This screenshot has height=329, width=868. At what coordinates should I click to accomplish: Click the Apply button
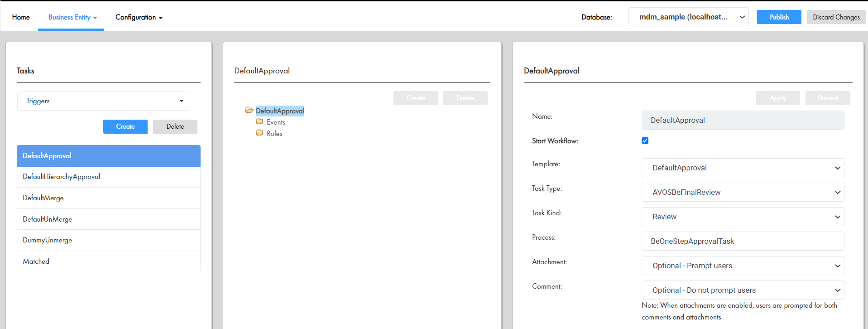(778, 98)
